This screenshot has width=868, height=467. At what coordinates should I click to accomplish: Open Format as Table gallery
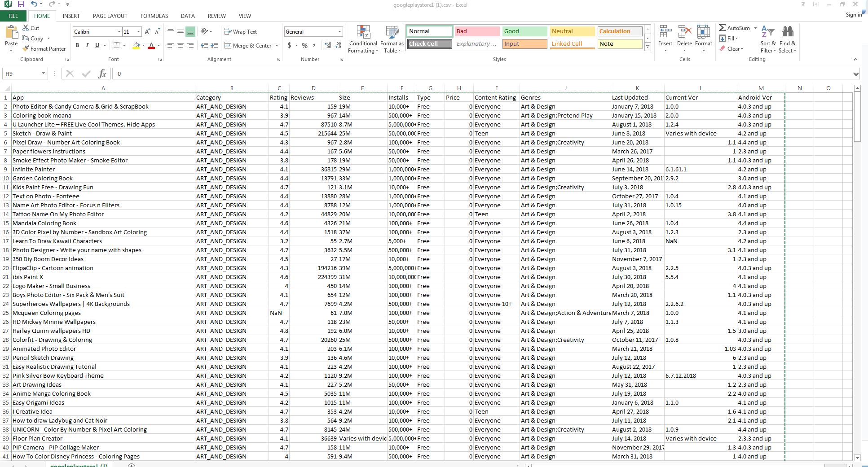click(x=392, y=39)
